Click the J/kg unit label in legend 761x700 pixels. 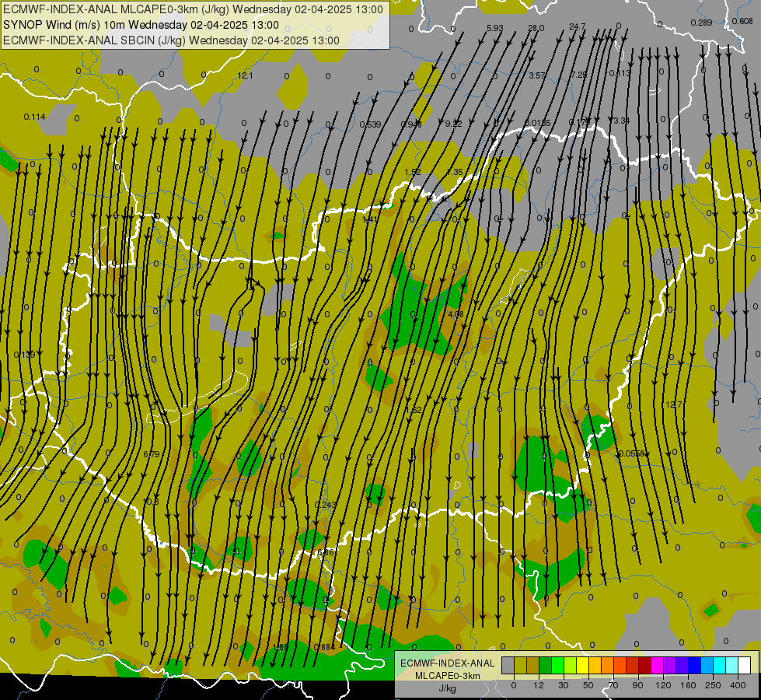click(447, 688)
